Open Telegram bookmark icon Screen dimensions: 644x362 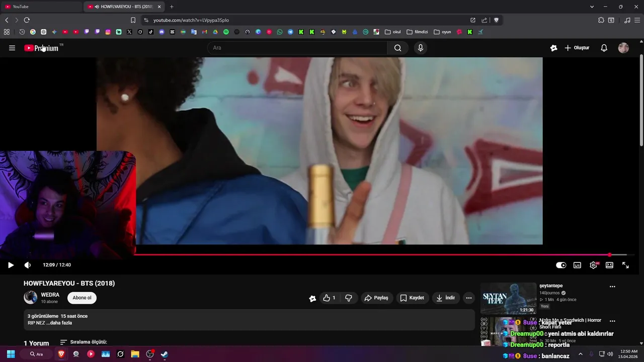click(x=290, y=32)
